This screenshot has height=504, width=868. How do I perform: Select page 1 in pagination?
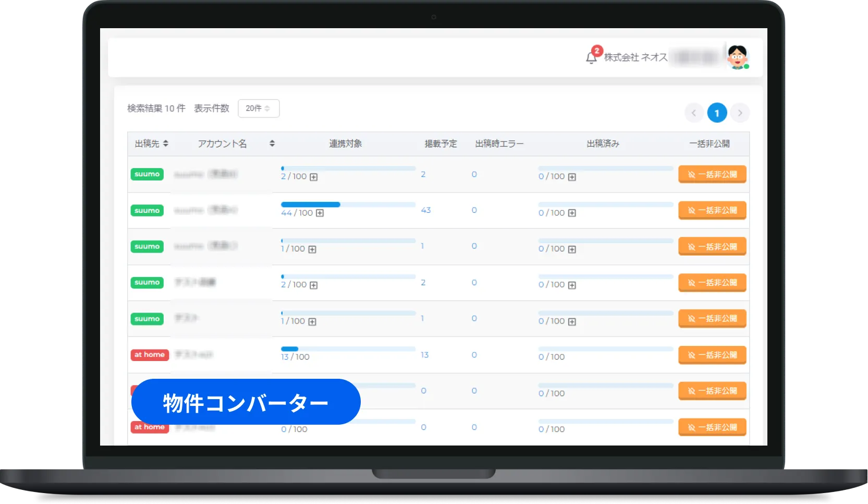coord(717,113)
